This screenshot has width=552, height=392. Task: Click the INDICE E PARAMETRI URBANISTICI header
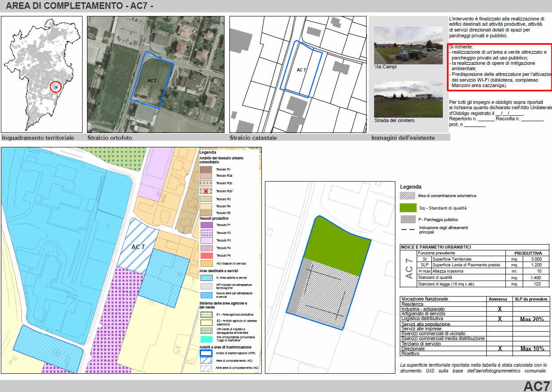point(436,247)
